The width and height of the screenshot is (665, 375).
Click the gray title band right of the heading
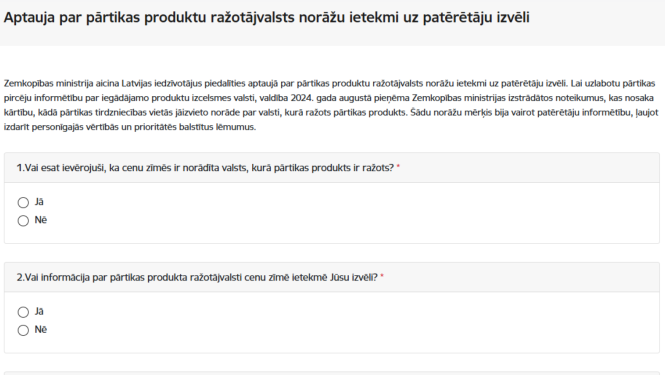coord(596,21)
